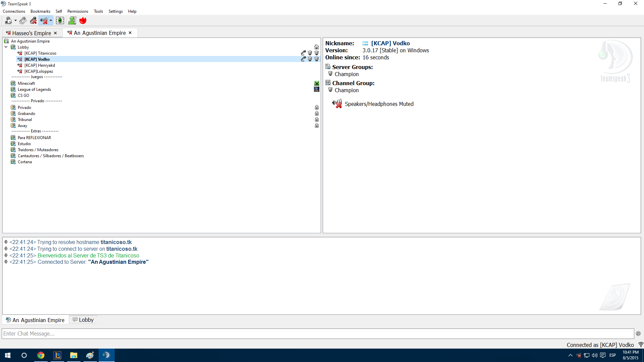This screenshot has width=644, height=362.
Task: Close the Hasseo's Empire tab
Action: tap(56, 33)
